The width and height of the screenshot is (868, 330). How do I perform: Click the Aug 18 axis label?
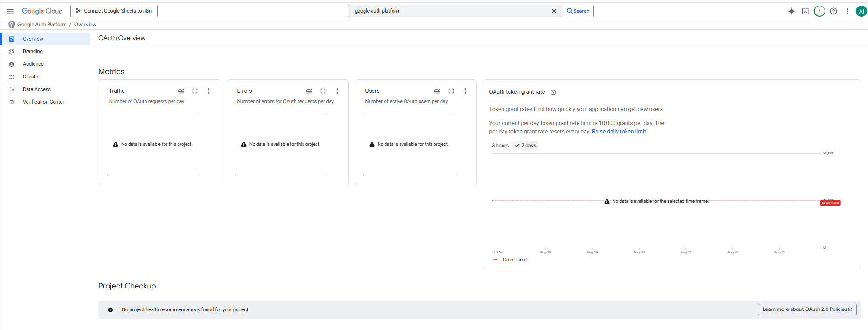[545, 253]
